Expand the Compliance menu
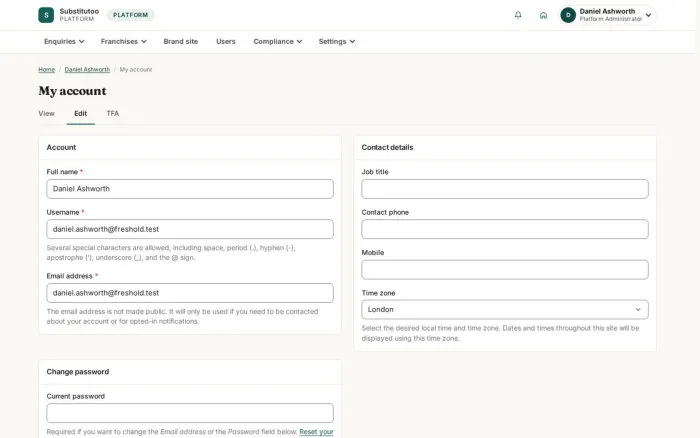Screen dimensions: 700x438 (x=278, y=42)
